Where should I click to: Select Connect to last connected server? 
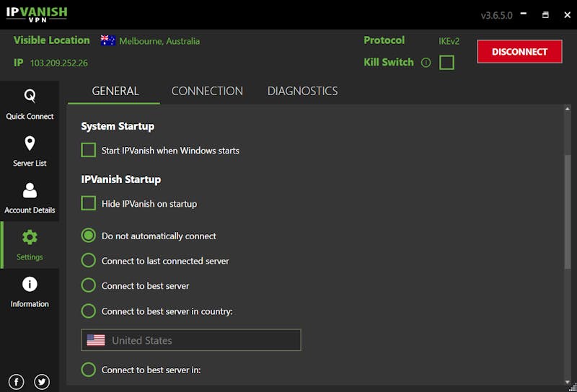pyautogui.click(x=89, y=261)
